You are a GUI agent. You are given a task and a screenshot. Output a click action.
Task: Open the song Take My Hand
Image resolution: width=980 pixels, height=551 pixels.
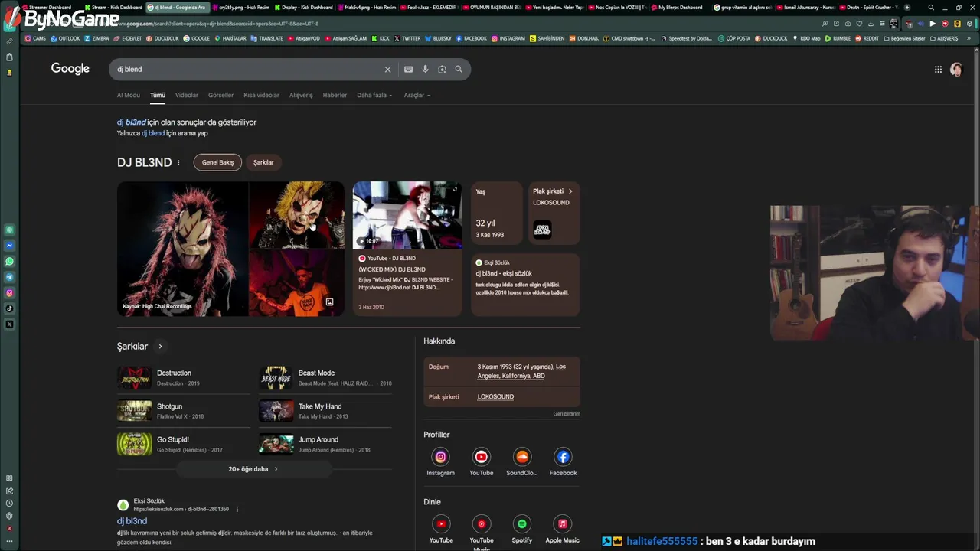pyautogui.click(x=325, y=411)
